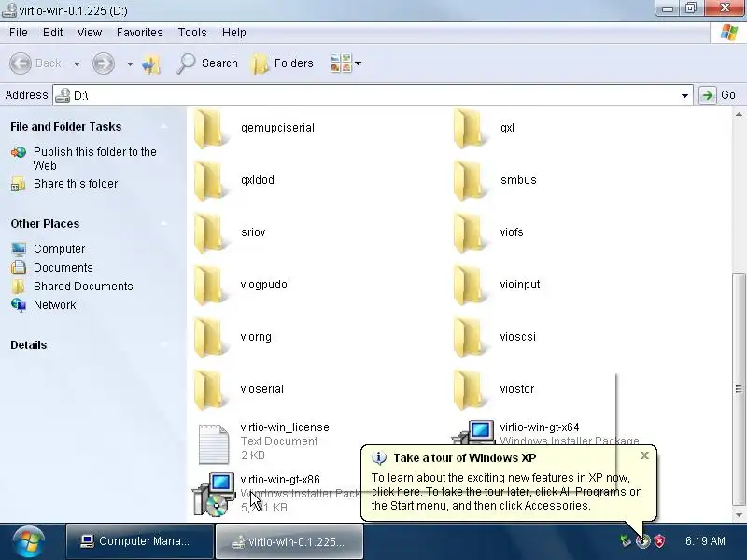Collapse the File and Folder Tasks section
747x560 pixels.
(x=164, y=127)
